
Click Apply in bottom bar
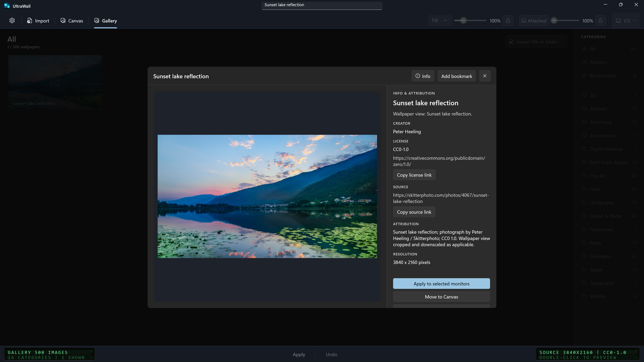[x=299, y=354]
